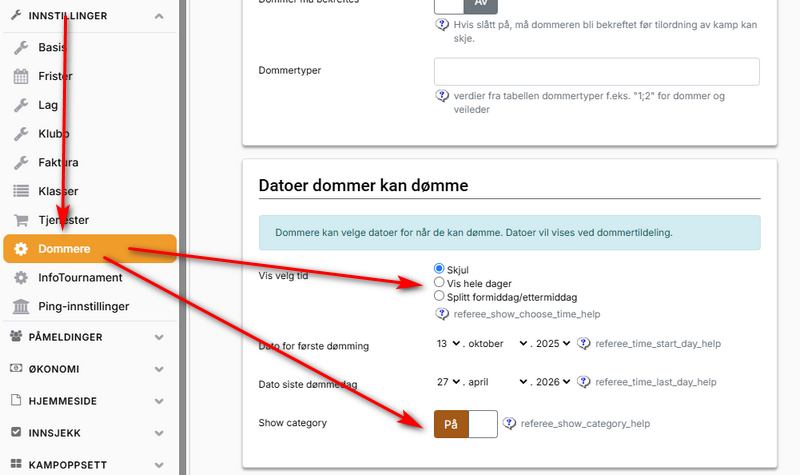800x475 pixels.
Task: Open the last month dropdown showing april
Action: [x=497, y=382]
